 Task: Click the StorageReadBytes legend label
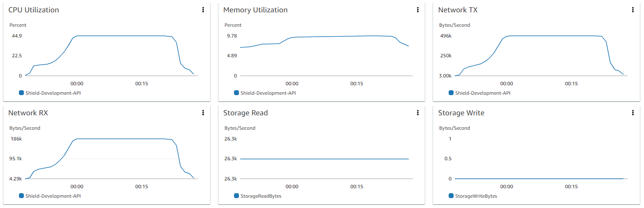[261, 196]
